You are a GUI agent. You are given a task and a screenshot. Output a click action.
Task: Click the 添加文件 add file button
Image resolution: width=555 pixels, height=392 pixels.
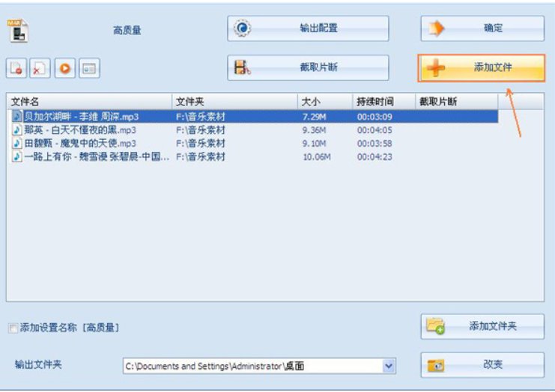[482, 68]
